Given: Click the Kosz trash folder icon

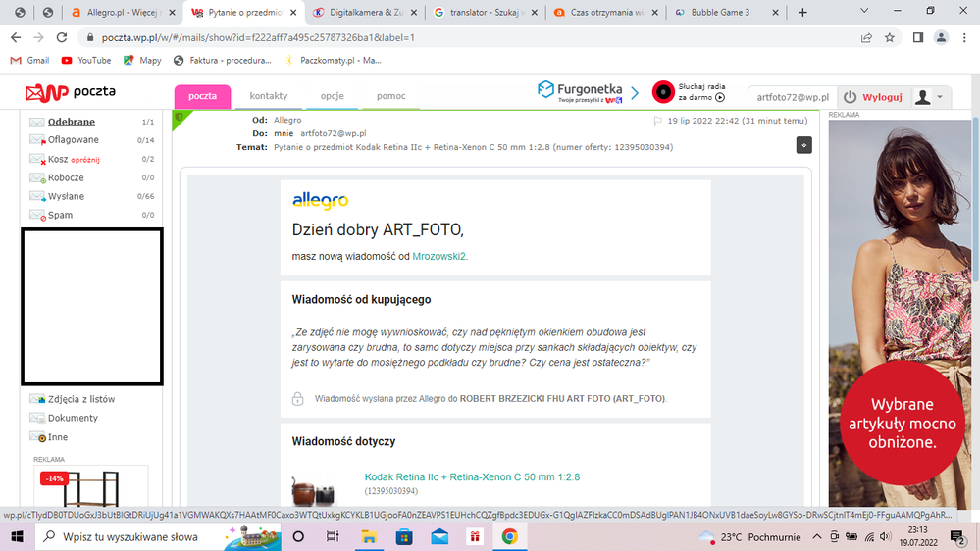Looking at the screenshot, I should click(37, 159).
